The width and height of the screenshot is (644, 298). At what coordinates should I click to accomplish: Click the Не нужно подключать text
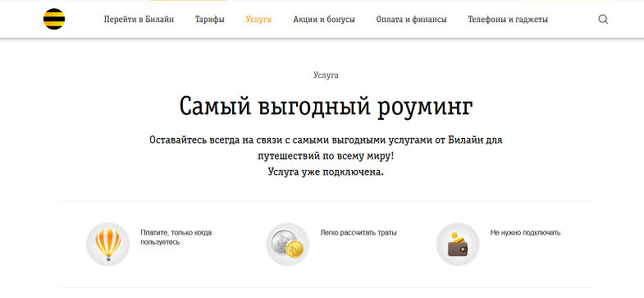(525, 232)
